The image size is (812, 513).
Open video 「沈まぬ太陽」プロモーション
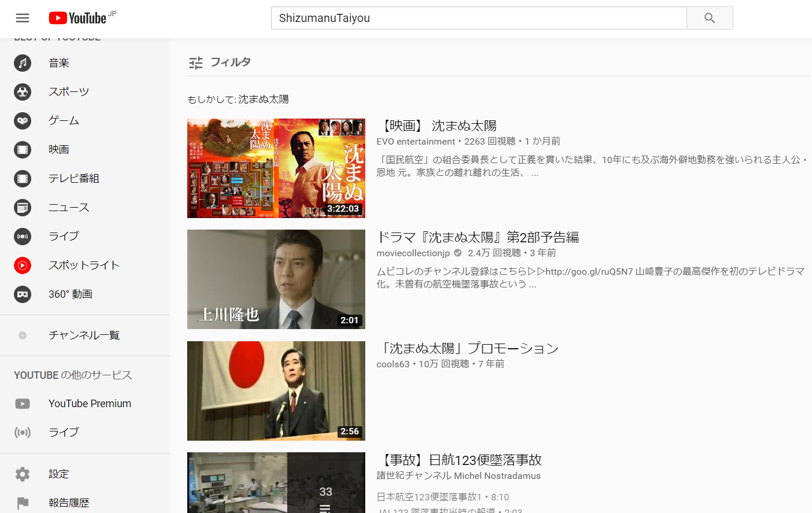tap(468, 349)
